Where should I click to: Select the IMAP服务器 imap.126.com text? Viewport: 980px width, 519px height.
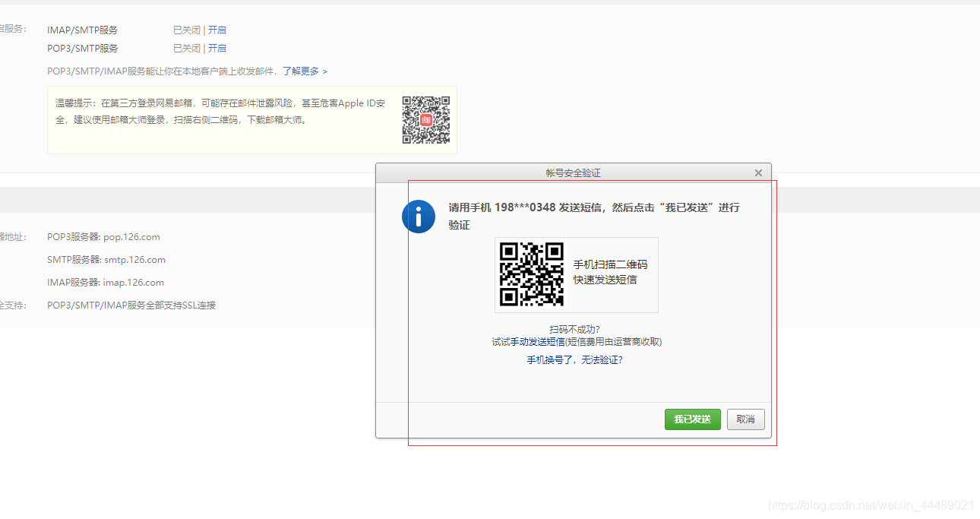106,283
